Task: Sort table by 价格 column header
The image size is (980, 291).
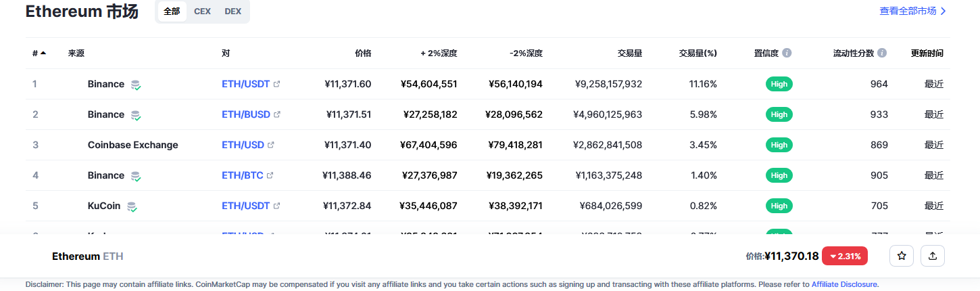Action: click(x=363, y=53)
